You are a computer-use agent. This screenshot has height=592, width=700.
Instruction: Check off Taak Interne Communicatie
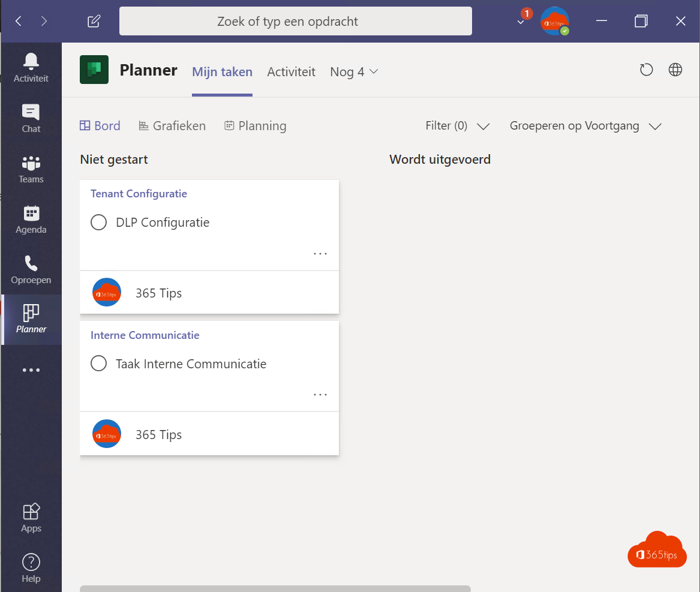[98, 363]
